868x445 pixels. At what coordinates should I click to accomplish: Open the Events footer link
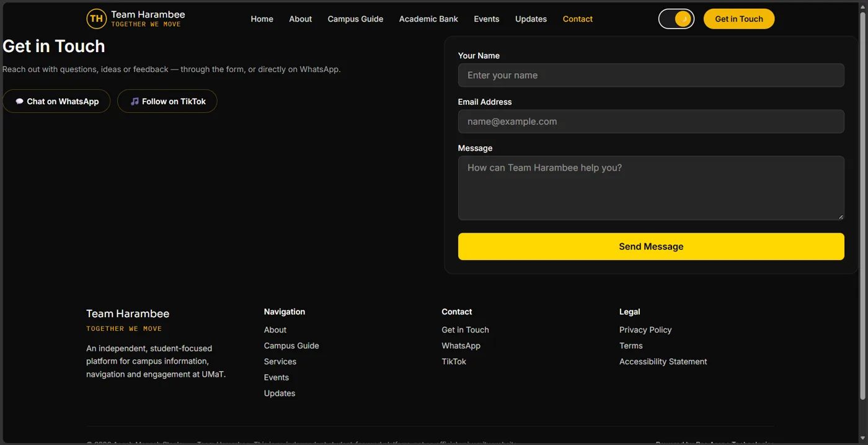[277, 377]
